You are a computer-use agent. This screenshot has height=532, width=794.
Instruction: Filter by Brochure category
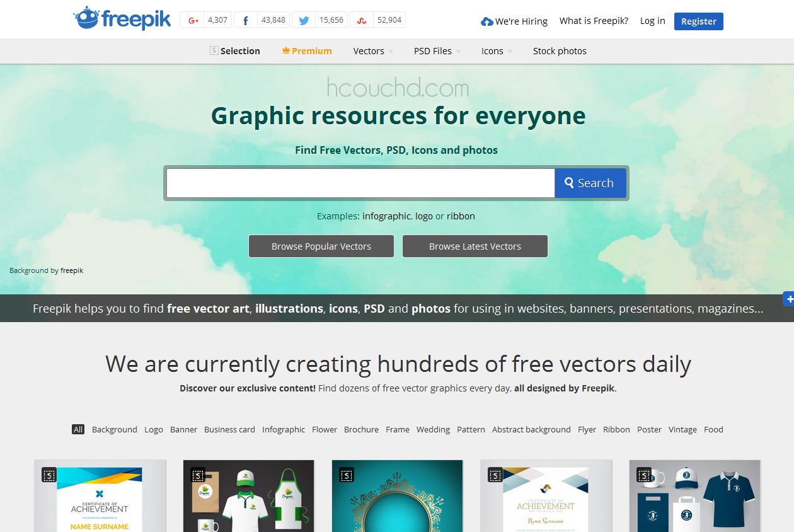point(361,429)
